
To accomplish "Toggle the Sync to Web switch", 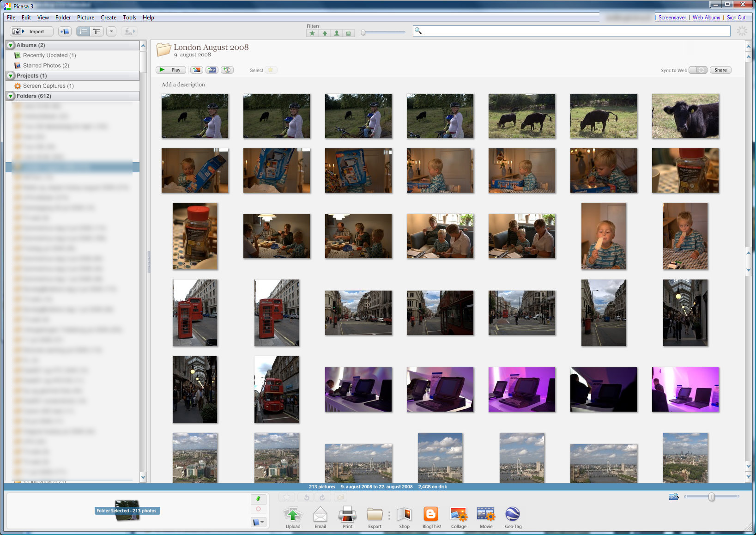I will (697, 70).
